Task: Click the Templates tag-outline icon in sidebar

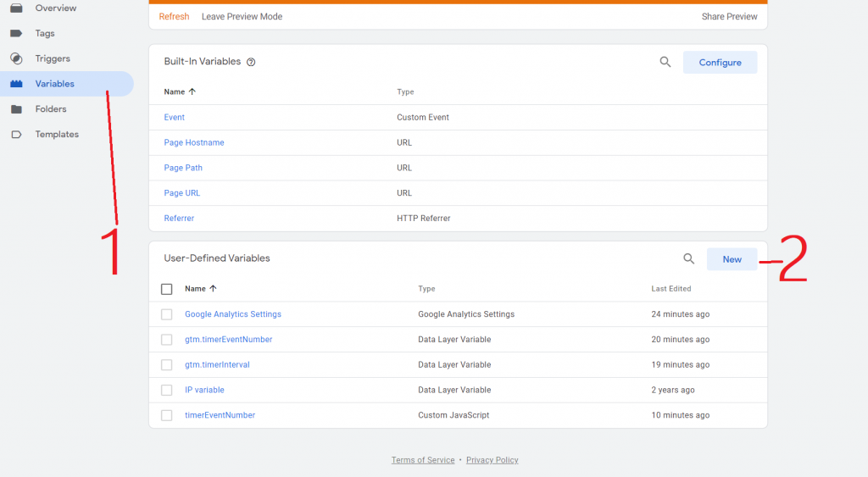Action: (17, 134)
